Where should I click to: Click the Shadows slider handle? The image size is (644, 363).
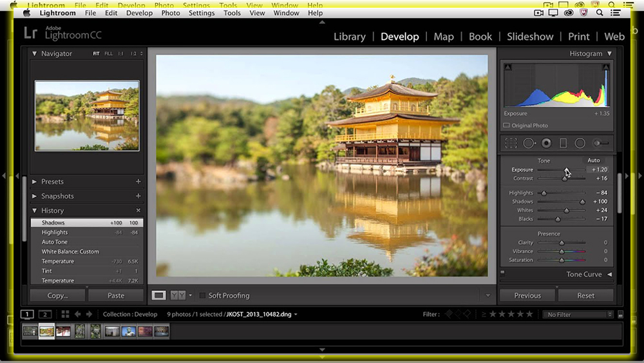click(582, 202)
